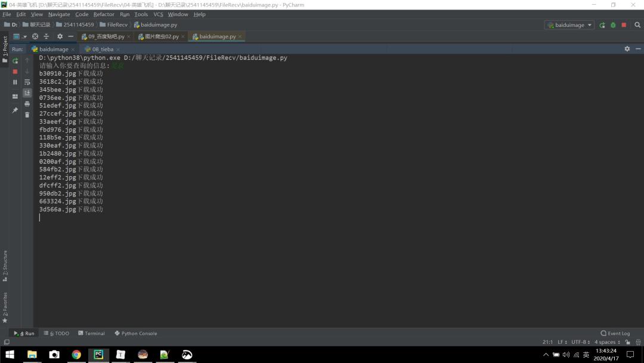Open the Terminal tool window

click(x=91, y=333)
